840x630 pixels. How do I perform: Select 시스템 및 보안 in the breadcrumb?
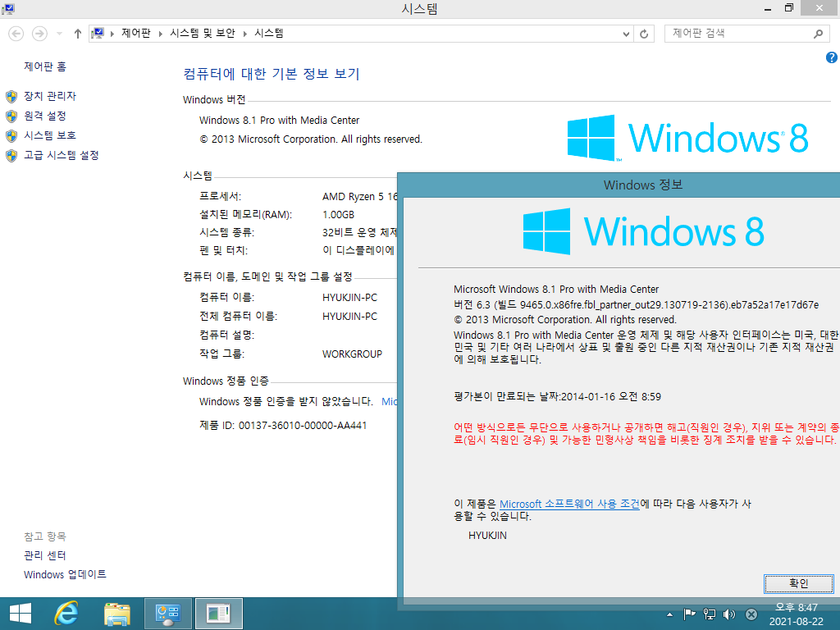pos(203,33)
